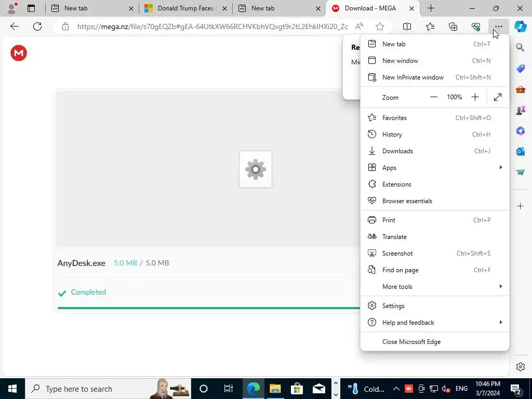Image resolution: width=532 pixels, height=399 pixels.
Task: Decrease zoom with the minus button
Action: 434,97
